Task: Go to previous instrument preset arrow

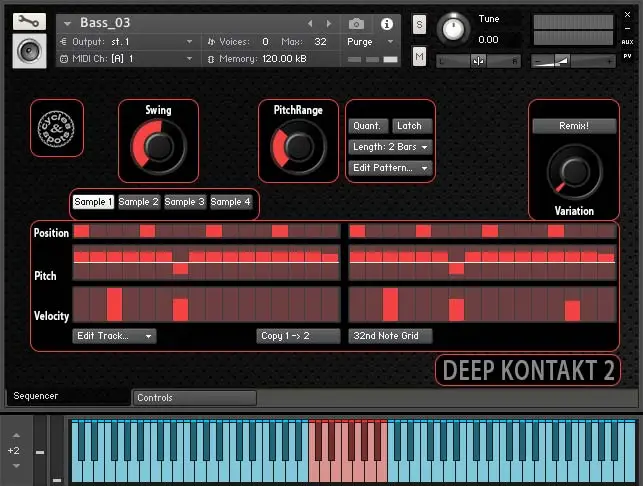Action: point(310,24)
